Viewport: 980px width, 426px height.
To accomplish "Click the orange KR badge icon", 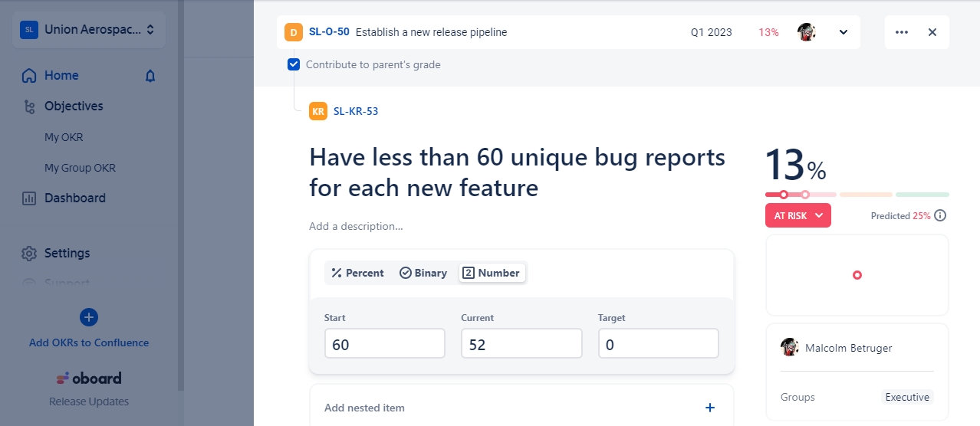I will [x=318, y=111].
